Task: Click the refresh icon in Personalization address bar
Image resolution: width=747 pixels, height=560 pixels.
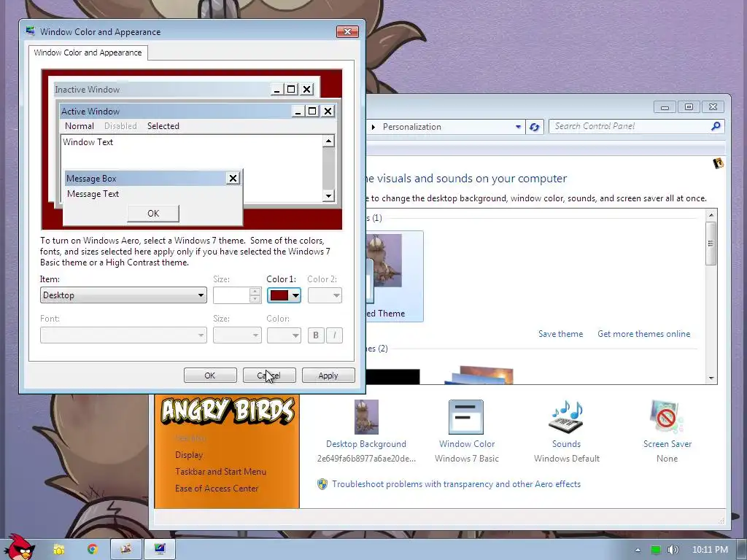Action: pos(535,127)
